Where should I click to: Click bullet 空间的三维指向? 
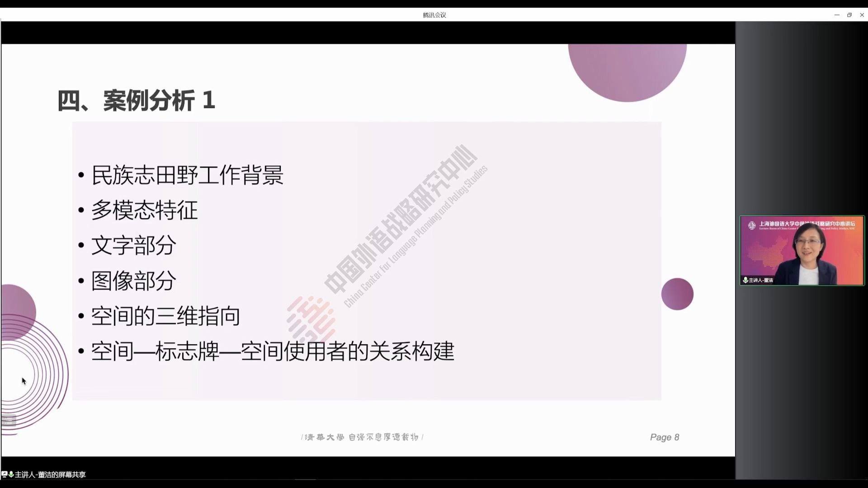165,316
